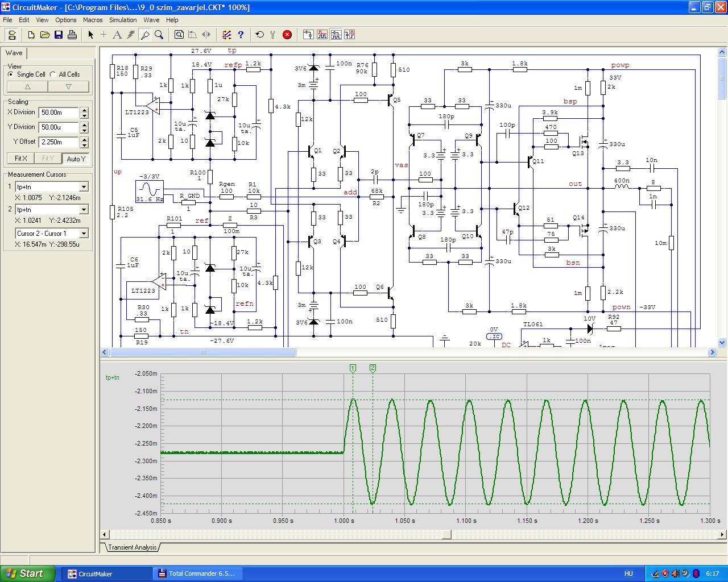Image resolution: width=728 pixels, height=582 pixels.
Task: Select the Text tool 'A' icon
Action: pyautogui.click(x=117, y=35)
